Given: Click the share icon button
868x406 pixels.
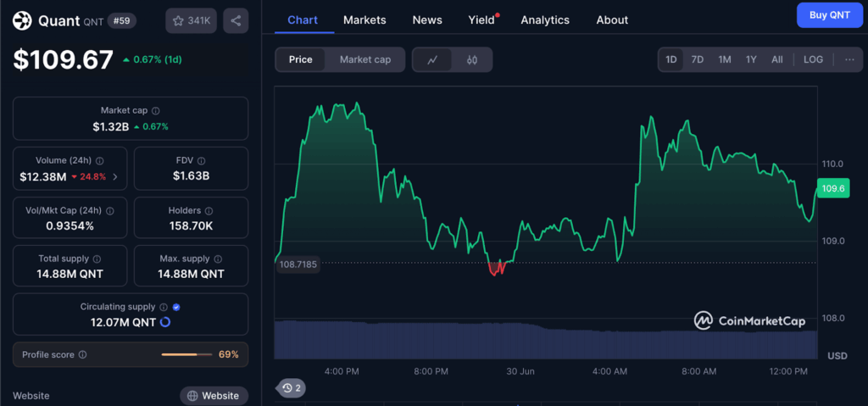Looking at the screenshot, I should [236, 20].
